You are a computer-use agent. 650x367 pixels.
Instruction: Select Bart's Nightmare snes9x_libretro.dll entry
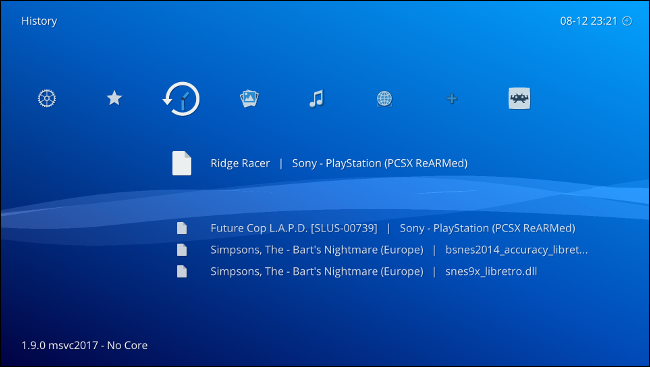357,271
